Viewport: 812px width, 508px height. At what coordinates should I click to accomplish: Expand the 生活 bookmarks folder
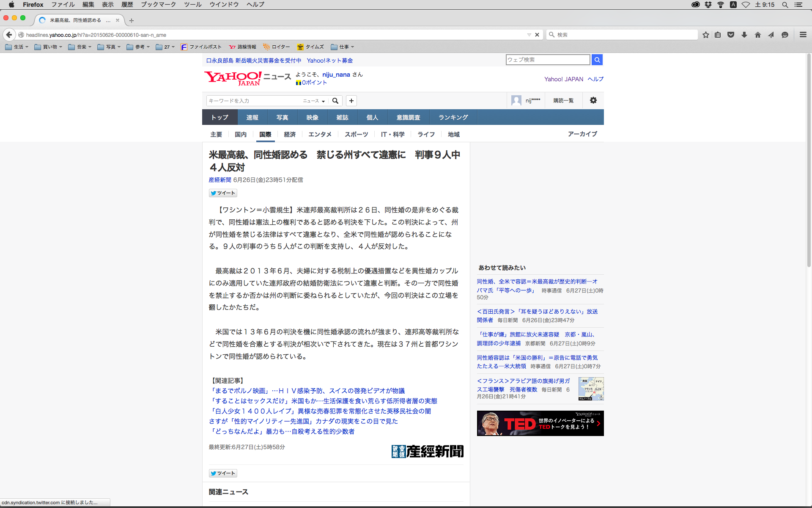pos(17,47)
